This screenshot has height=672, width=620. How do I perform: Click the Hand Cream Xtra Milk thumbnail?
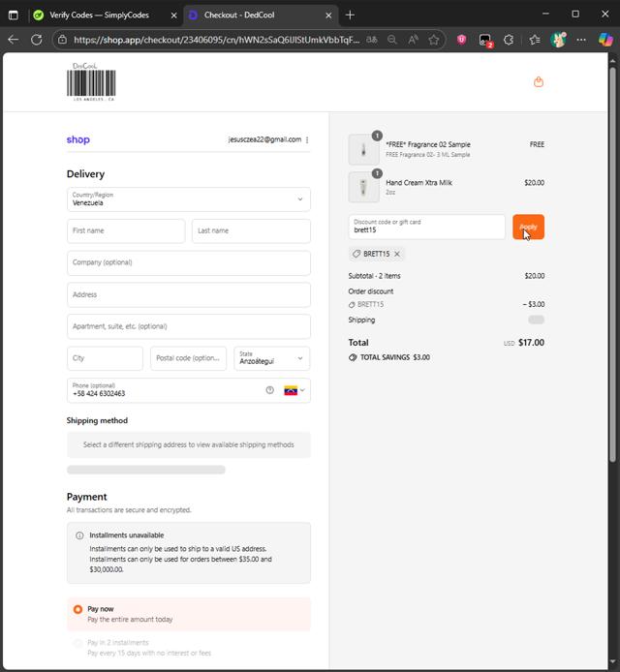tap(363, 187)
